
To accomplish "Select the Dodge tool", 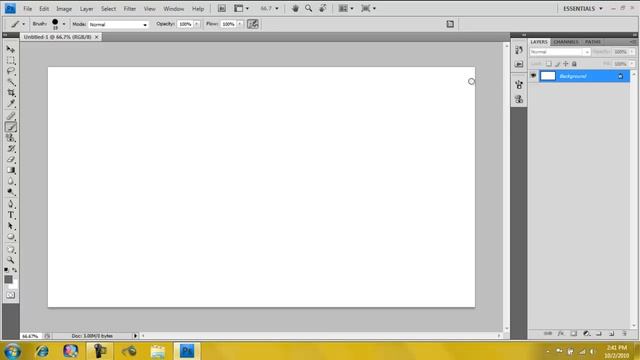I will coord(11,192).
